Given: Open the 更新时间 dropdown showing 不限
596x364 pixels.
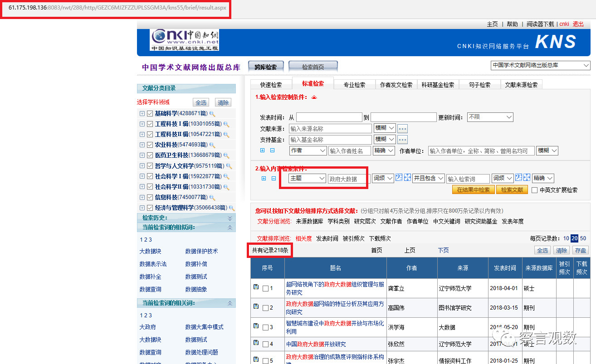Looking at the screenshot, I should click(x=490, y=117).
